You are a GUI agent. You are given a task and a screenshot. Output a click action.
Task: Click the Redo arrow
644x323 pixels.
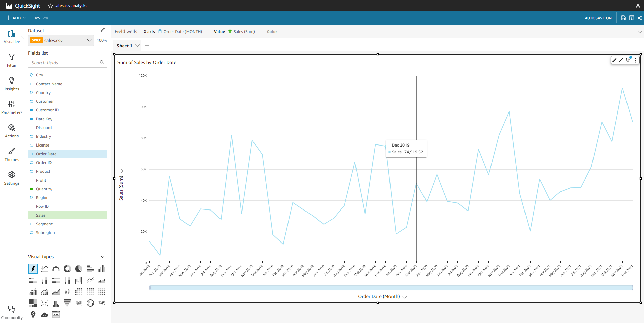pyautogui.click(x=46, y=18)
